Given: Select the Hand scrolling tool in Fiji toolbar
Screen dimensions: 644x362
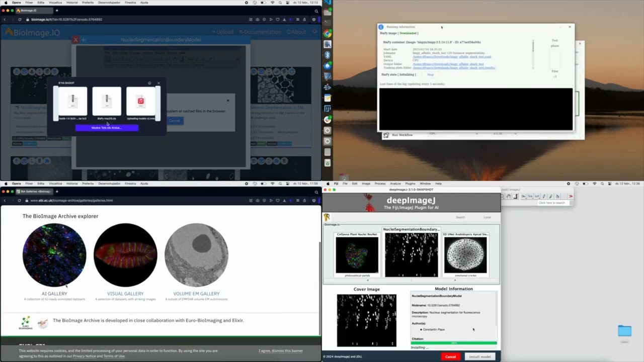Looking at the screenshot, I should [x=509, y=196].
